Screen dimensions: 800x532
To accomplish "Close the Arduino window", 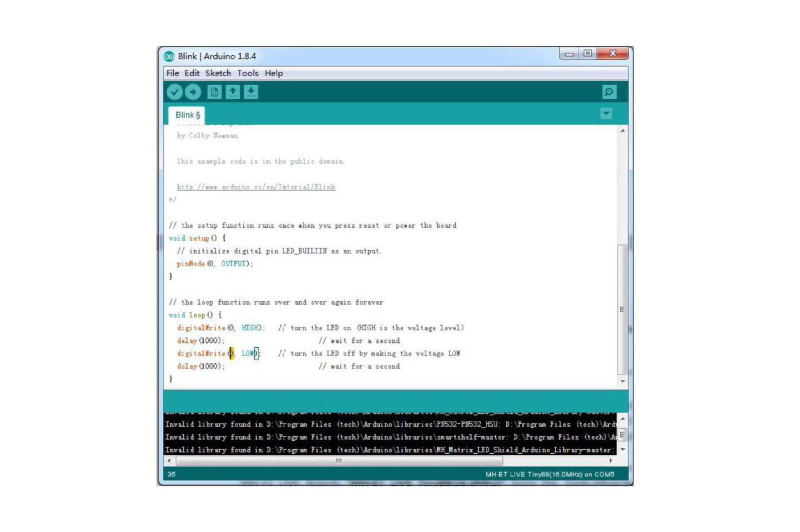I will (612, 54).
